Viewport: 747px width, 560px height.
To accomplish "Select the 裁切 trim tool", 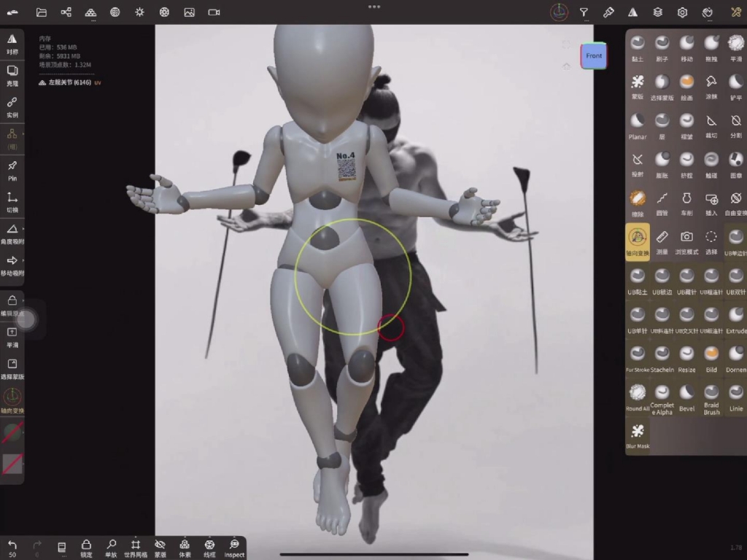I will [711, 126].
